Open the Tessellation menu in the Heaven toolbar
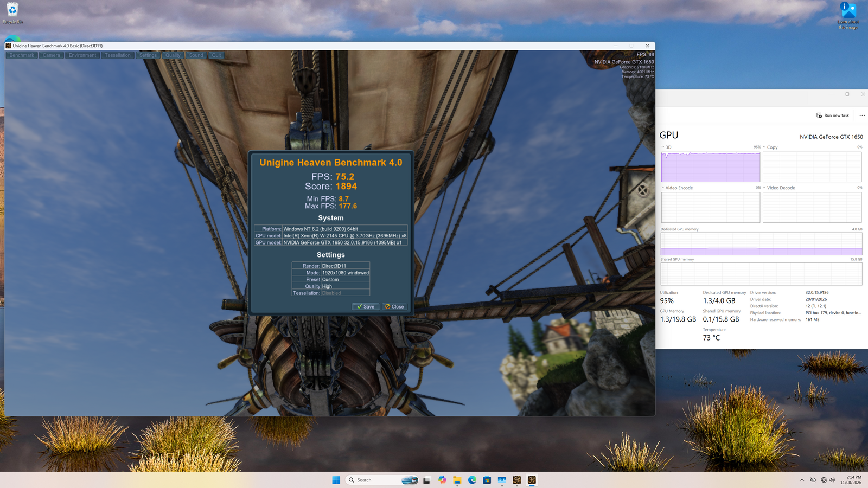Viewport: 868px width, 488px height. pyautogui.click(x=118, y=55)
